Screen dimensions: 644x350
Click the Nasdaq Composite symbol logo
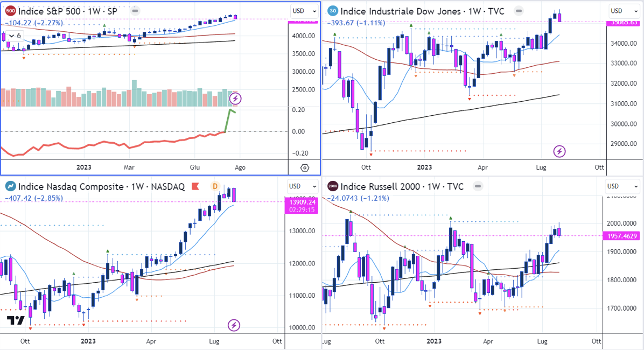click(x=10, y=186)
